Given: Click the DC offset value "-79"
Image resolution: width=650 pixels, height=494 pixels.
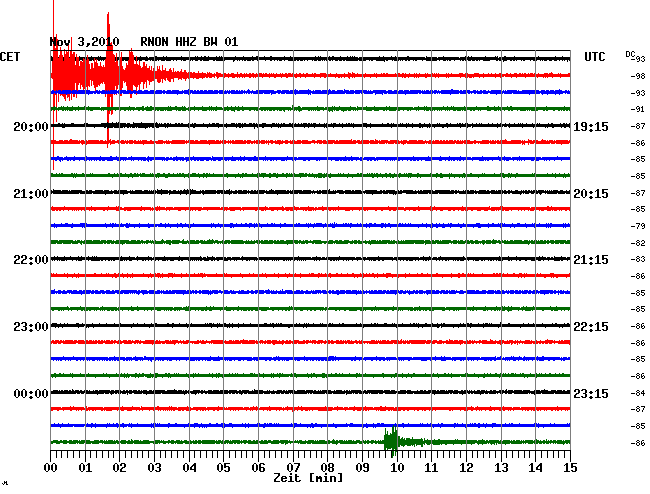Looking at the screenshot, I should coord(638,226).
